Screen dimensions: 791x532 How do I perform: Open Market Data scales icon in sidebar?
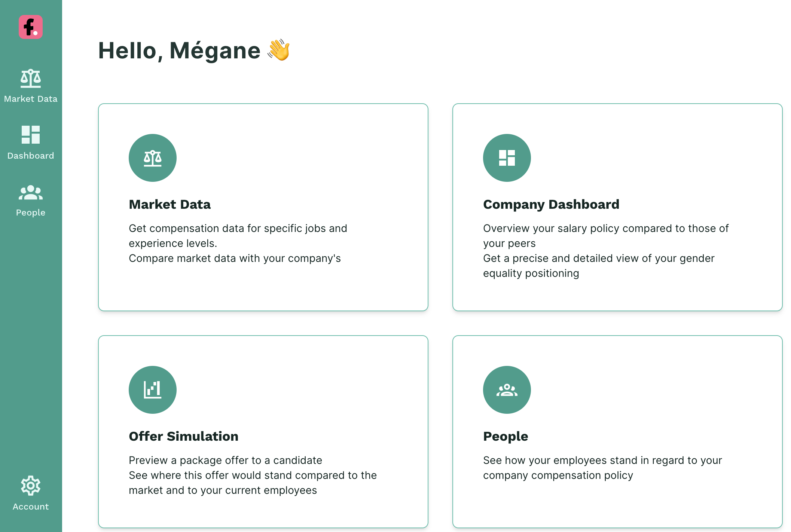(x=31, y=79)
